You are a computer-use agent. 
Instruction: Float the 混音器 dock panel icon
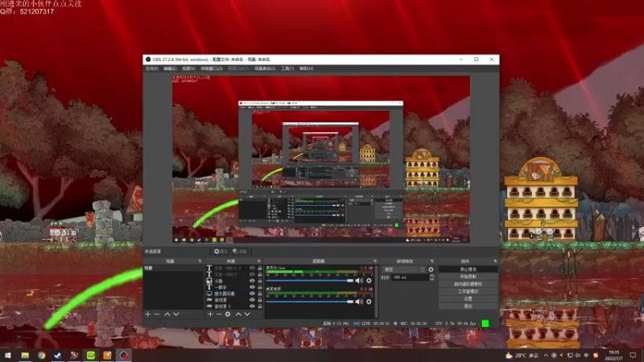coord(375,261)
